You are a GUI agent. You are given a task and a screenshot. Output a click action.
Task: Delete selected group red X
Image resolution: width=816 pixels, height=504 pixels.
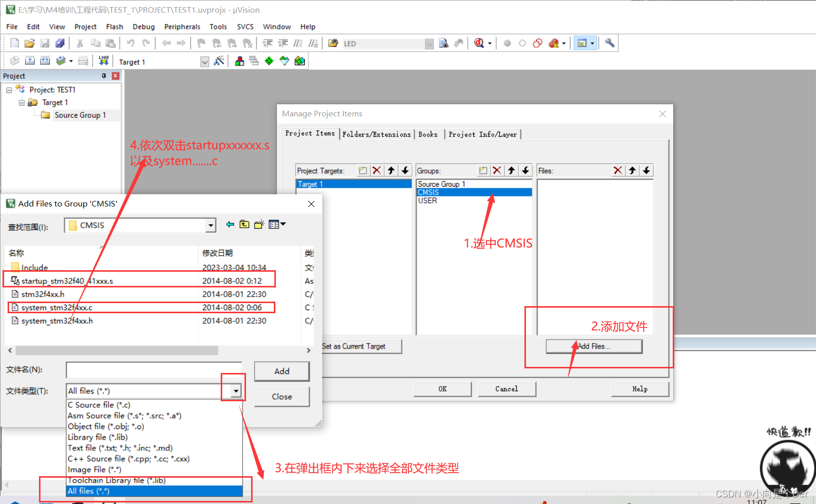[497, 171]
